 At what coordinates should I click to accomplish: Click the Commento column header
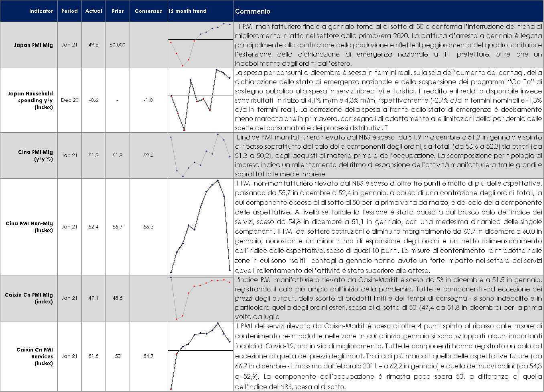coord(253,11)
